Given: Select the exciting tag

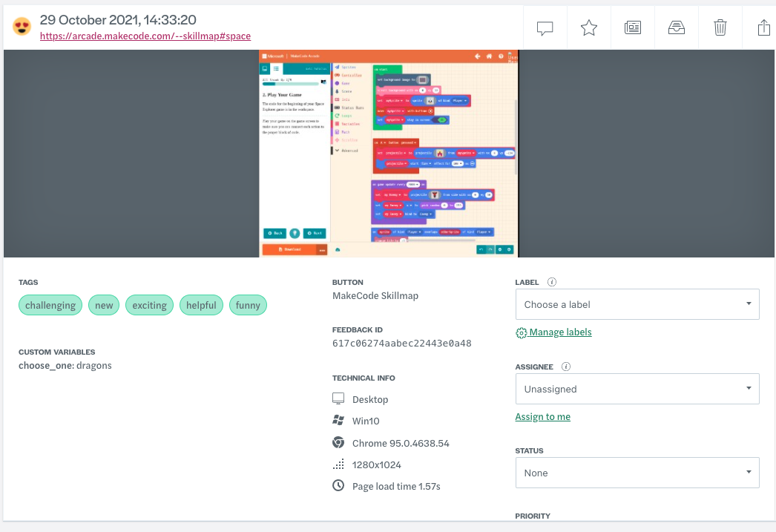Looking at the screenshot, I should 149,306.
